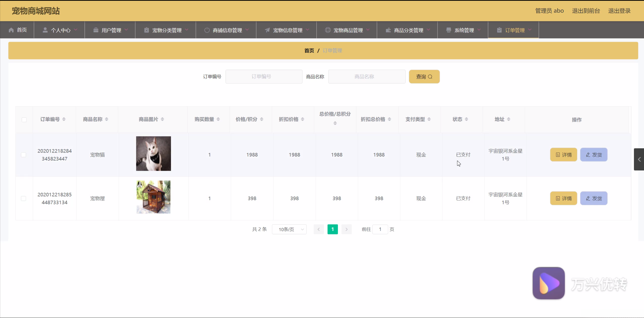Viewport: 644px width, 318px height.
Task: Click the power icon beside 商铺信息管理
Action: tap(207, 30)
